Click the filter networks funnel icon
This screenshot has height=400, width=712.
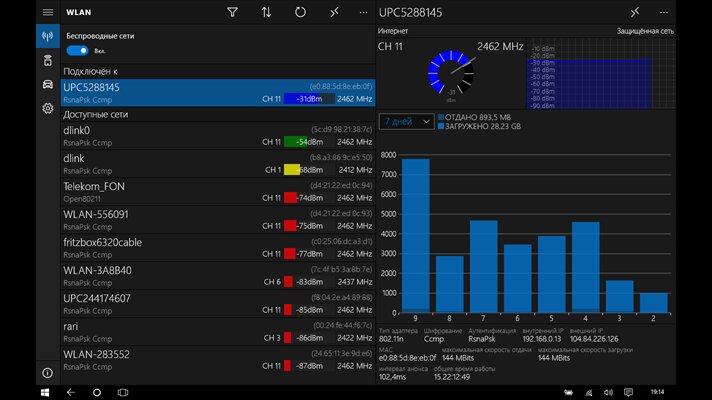[232, 12]
